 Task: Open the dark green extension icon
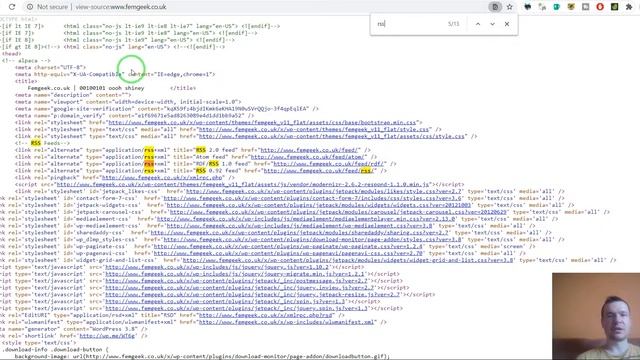614,7
